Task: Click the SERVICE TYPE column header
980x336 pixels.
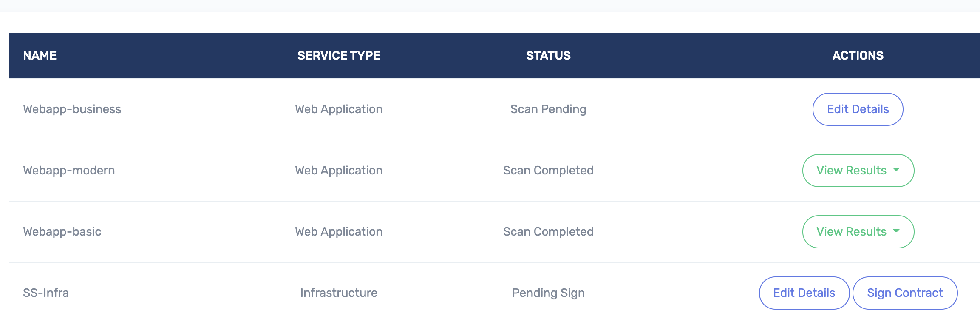Action: click(339, 55)
